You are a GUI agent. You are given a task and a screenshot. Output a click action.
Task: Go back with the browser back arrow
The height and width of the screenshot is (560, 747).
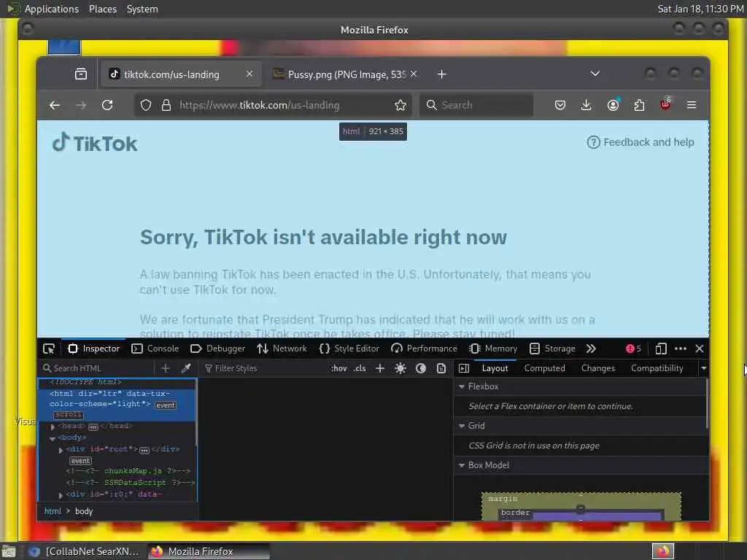pos(55,105)
